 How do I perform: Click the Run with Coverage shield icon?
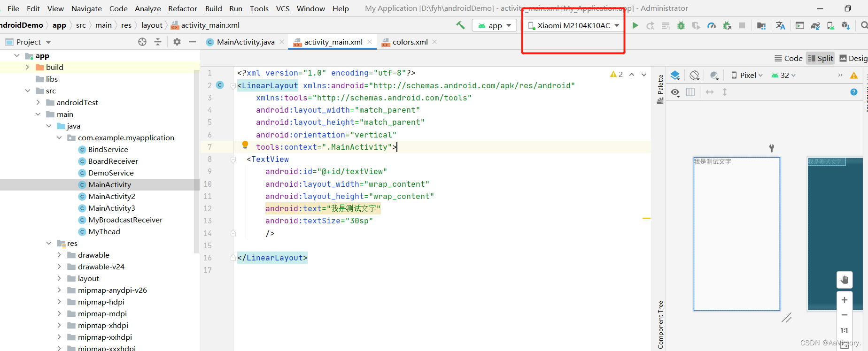696,26
